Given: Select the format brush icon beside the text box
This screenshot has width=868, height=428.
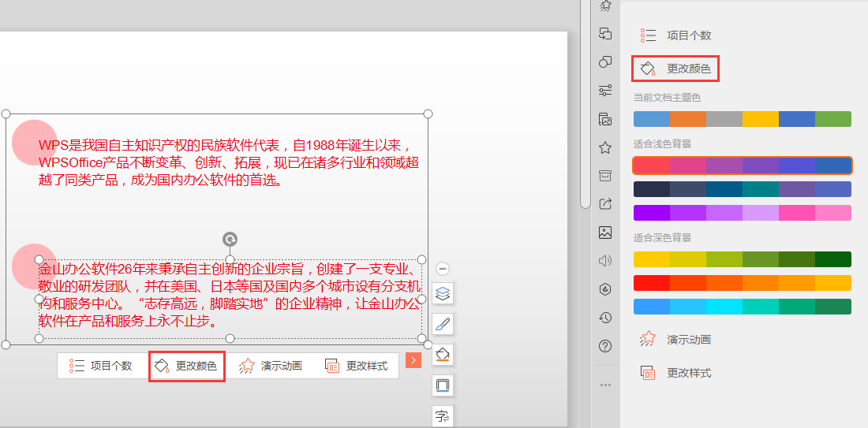Looking at the screenshot, I should (x=443, y=324).
